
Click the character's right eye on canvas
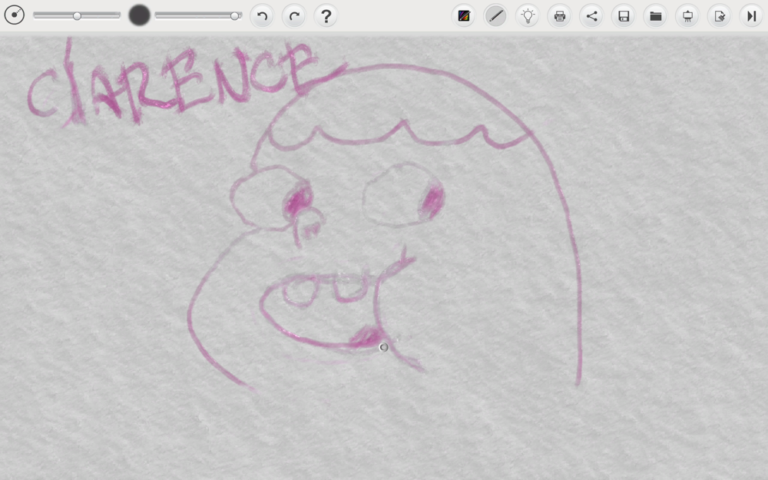point(402,196)
